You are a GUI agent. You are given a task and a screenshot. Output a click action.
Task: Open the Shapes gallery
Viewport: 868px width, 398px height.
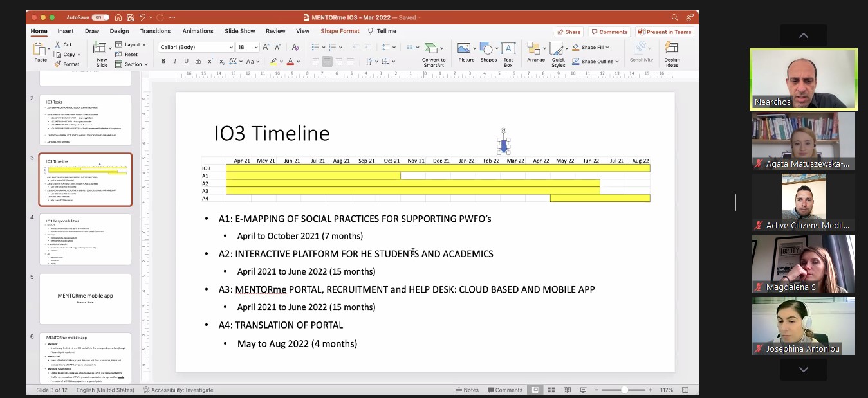pos(488,54)
